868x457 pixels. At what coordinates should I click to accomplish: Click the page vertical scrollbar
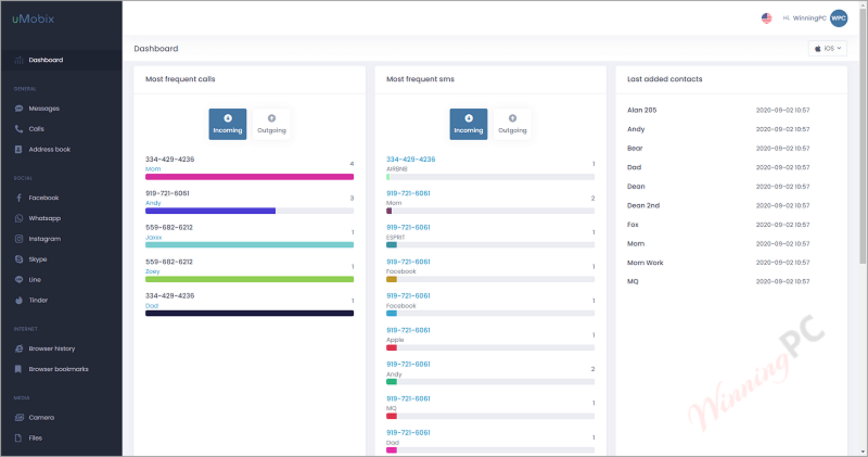862,136
